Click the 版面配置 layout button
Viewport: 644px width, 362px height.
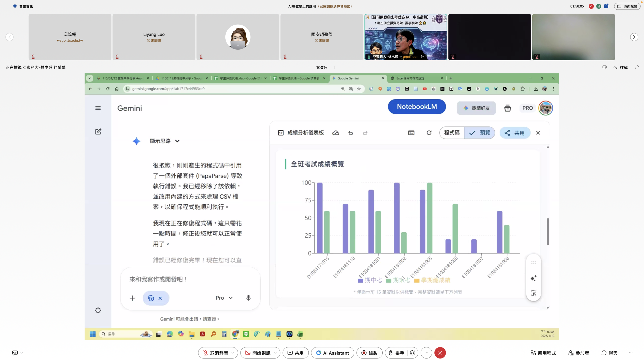tap(627, 7)
